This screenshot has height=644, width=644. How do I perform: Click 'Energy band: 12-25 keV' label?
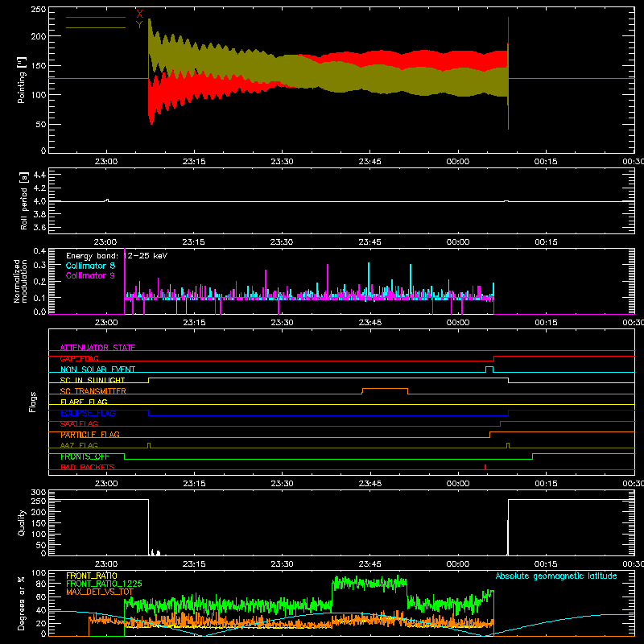[117, 256]
